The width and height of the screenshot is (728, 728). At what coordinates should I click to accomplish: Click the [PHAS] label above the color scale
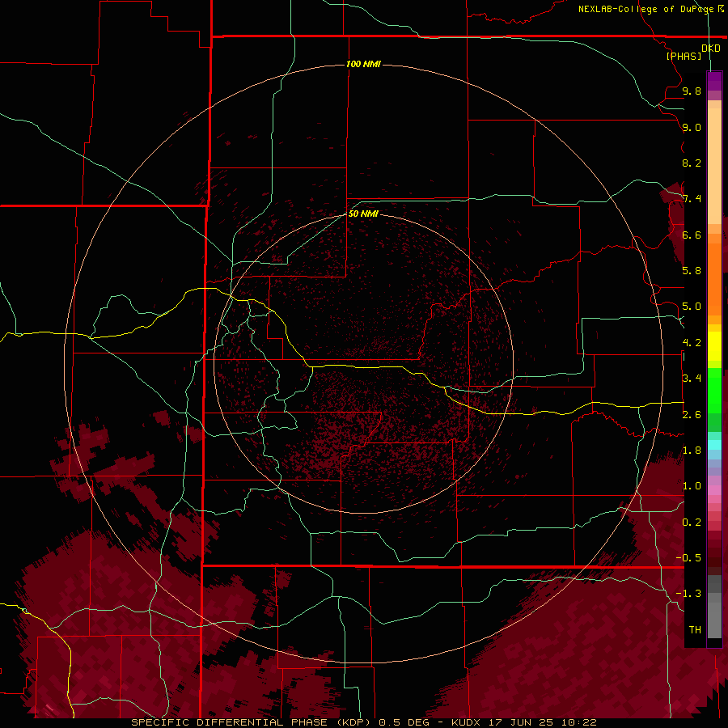point(684,56)
